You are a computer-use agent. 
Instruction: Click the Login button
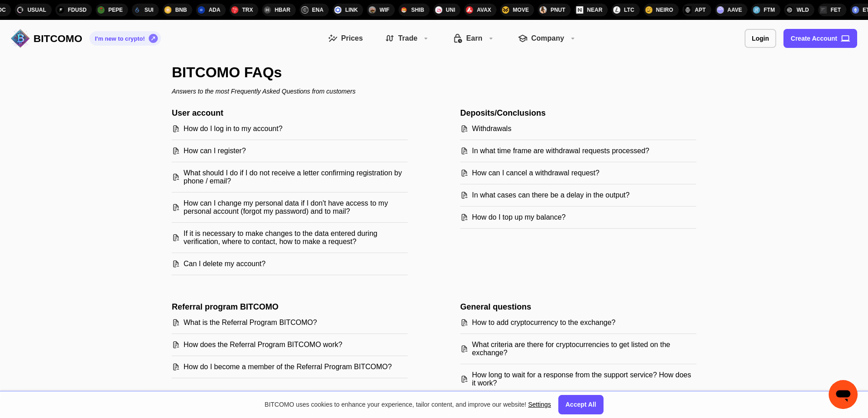coord(760,38)
